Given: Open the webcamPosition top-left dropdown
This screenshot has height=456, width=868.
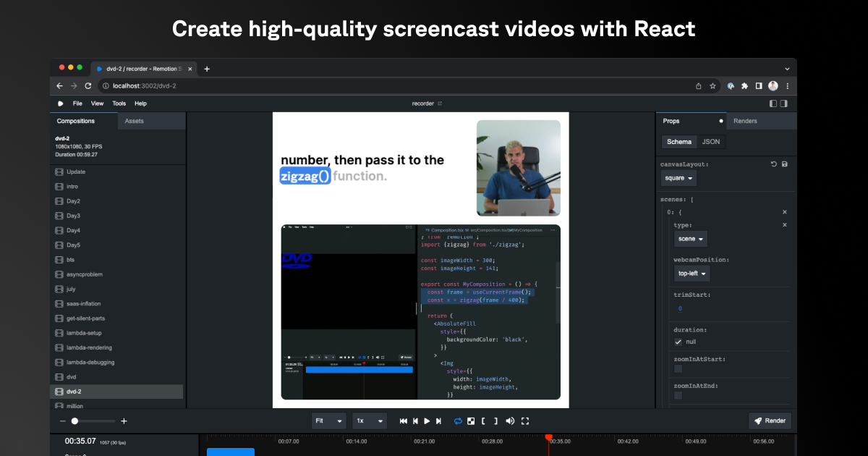Looking at the screenshot, I should pyautogui.click(x=692, y=274).
